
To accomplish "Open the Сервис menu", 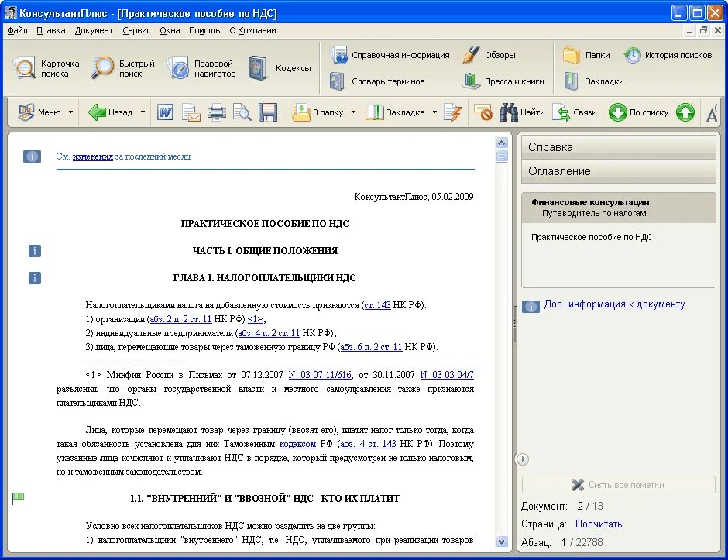I will [136, 31].
